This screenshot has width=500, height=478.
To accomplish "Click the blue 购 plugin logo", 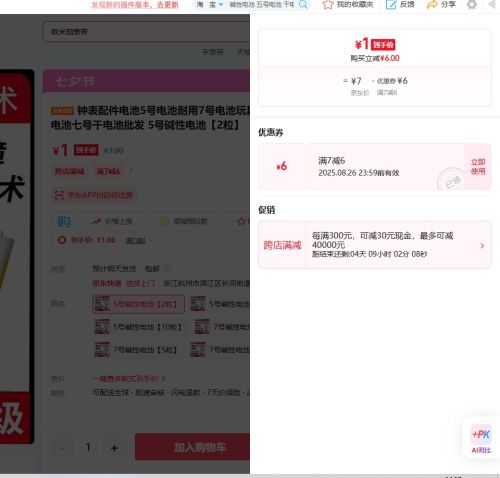I will click(64, 221).
